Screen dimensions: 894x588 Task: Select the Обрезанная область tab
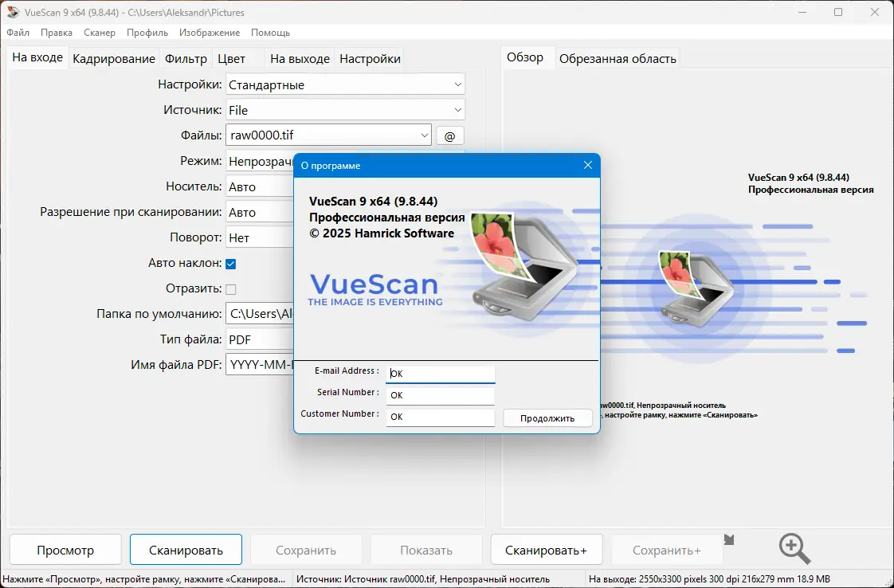coord(618,59)
